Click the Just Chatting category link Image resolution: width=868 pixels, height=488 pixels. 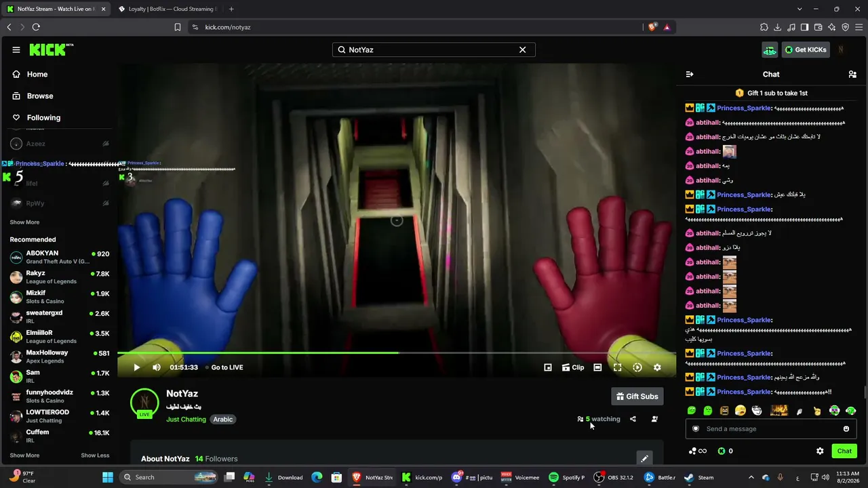(186, 420)
